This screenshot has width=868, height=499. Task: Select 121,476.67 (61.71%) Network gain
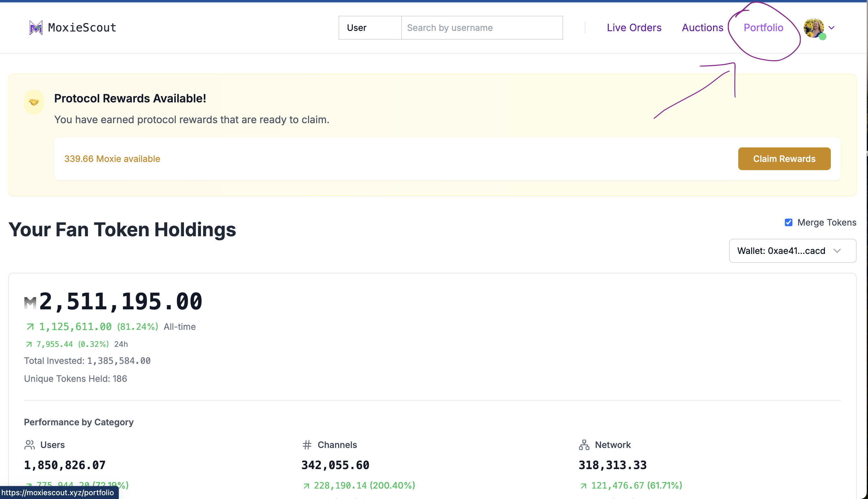[637, 486]
